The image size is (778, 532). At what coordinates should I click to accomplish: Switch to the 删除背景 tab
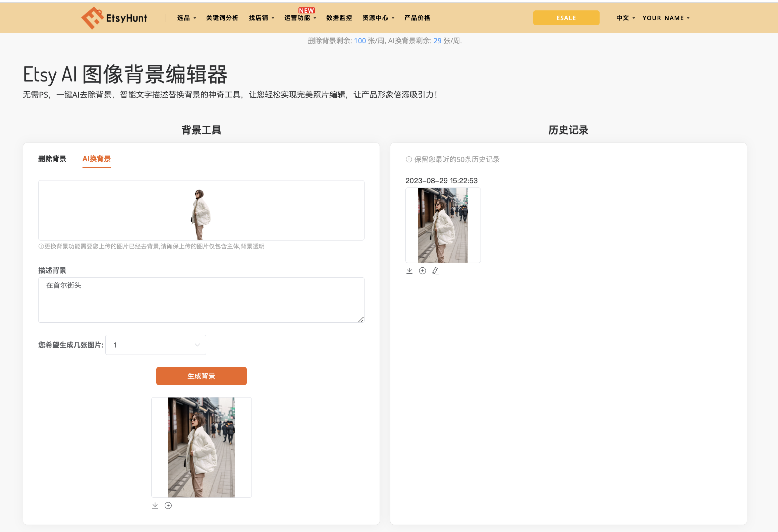click(52, 159)
